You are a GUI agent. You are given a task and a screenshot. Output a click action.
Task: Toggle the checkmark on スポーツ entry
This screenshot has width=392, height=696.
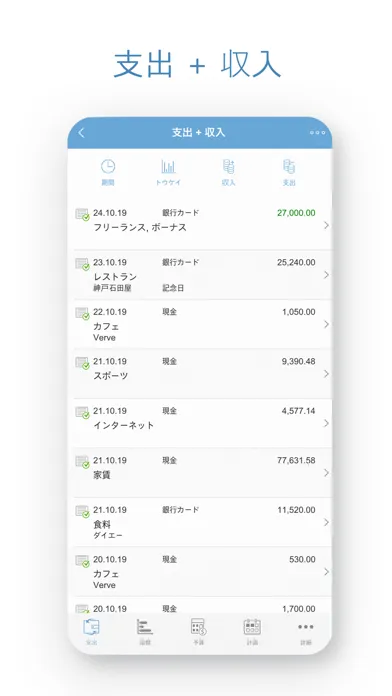click(82, 363)
